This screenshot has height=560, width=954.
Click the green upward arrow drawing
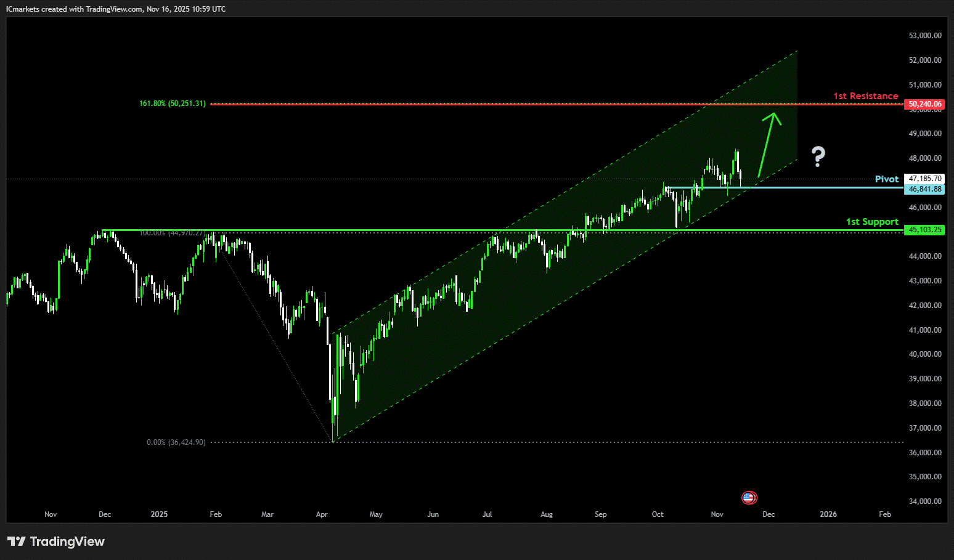(768, 144)
